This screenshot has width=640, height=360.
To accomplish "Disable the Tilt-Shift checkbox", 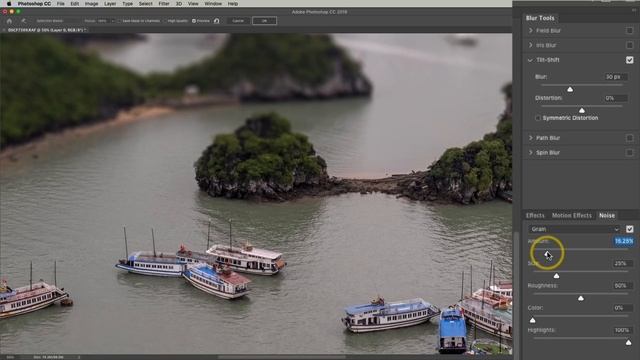I will tap(629, 60).
